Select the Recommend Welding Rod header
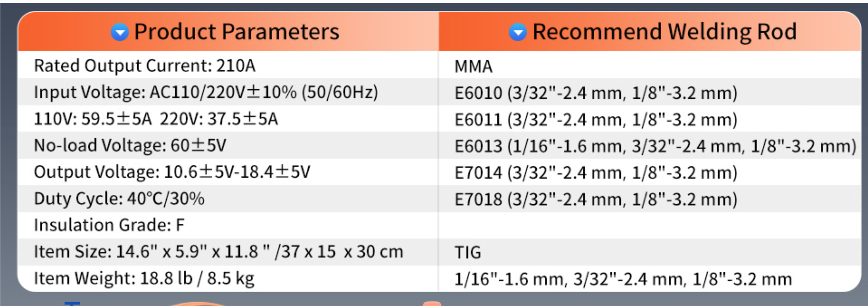This screenshot has height=306, width=868. [664, 32]
